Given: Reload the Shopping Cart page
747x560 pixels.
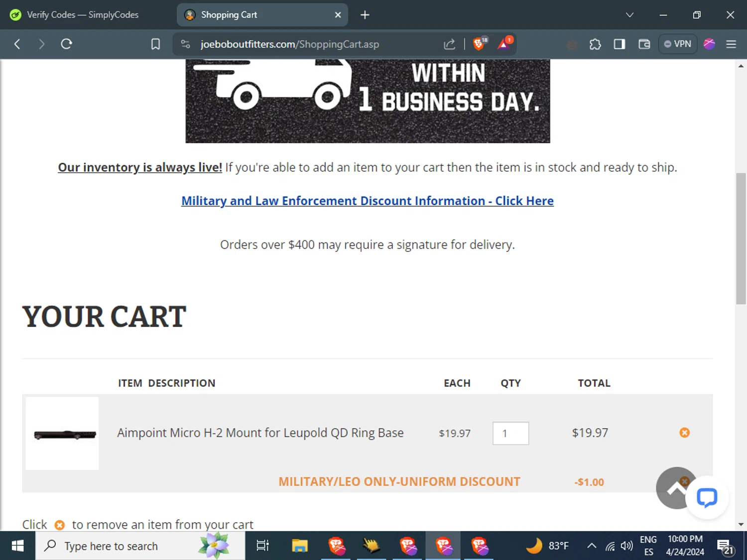Looking at the screenshot, I should (66, 44).
